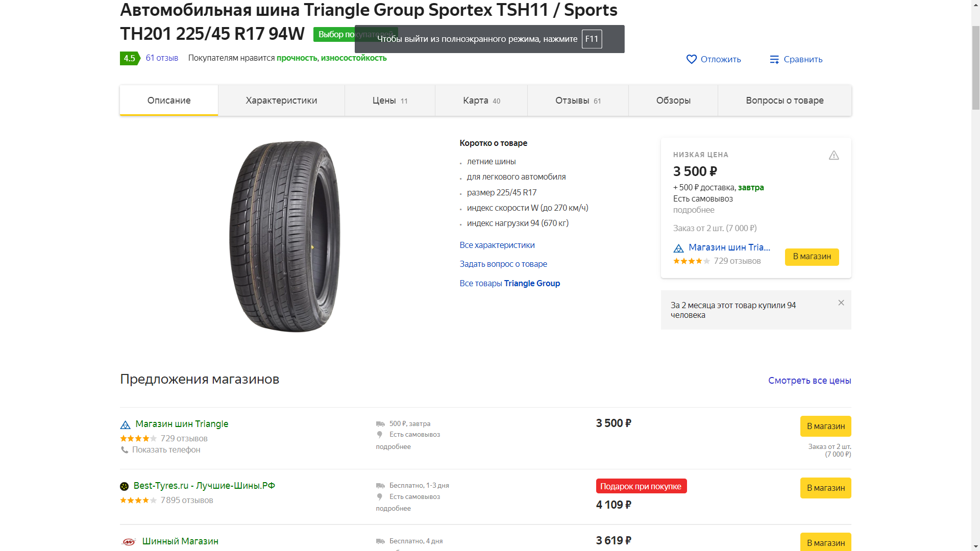980x551 pixels.
Task: Click the warning triangle in the low price card
Action: 834,156
